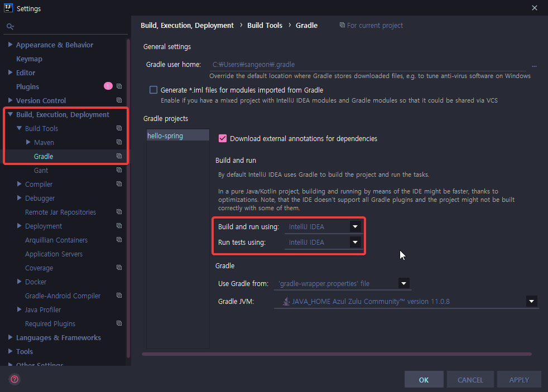Uncheck Download external annotations for dependencies
Image resolution: width=548 pixels, height=392 pixels.
tap(223, 139)
